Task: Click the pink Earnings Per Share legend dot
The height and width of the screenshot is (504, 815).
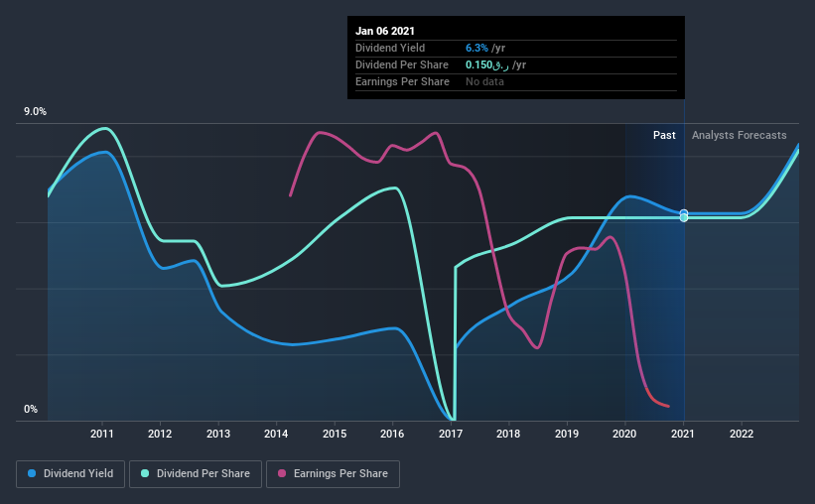Action: [282, 473]
